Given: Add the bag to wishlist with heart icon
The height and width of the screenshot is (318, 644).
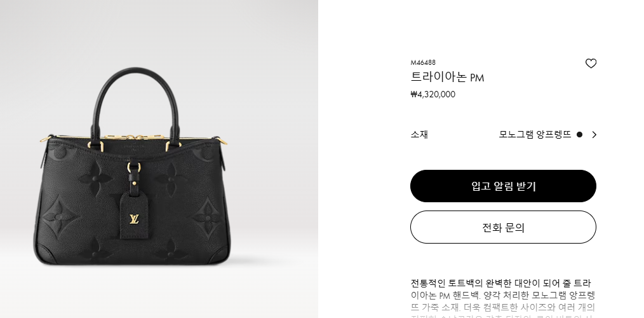Looking at the screenshot, I should (591, 64).
